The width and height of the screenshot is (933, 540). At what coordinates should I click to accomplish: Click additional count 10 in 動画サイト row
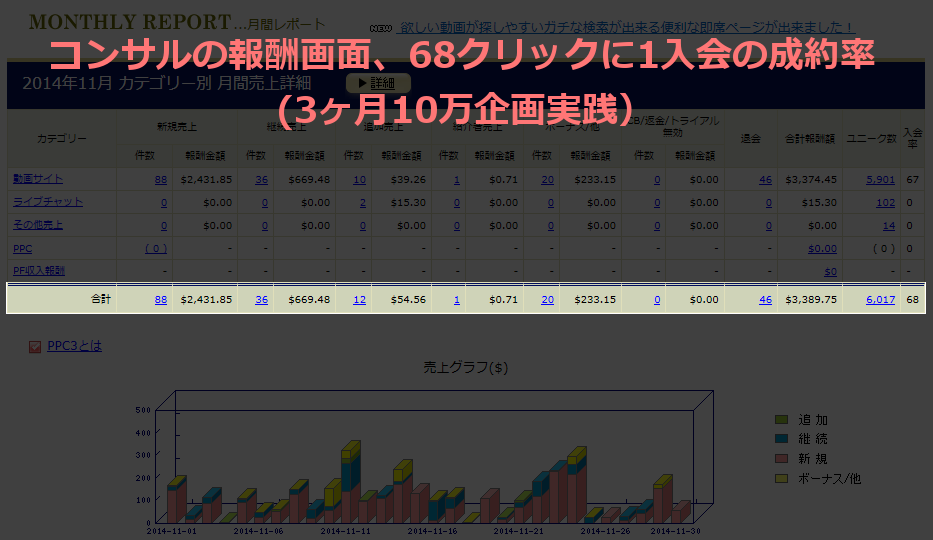(359, 180)
